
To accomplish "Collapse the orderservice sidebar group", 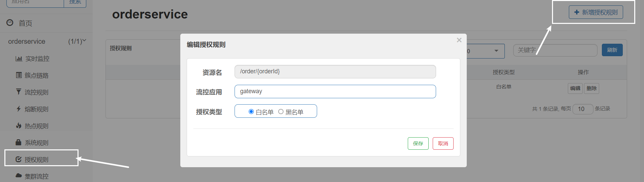I will (x=84, y=41).
